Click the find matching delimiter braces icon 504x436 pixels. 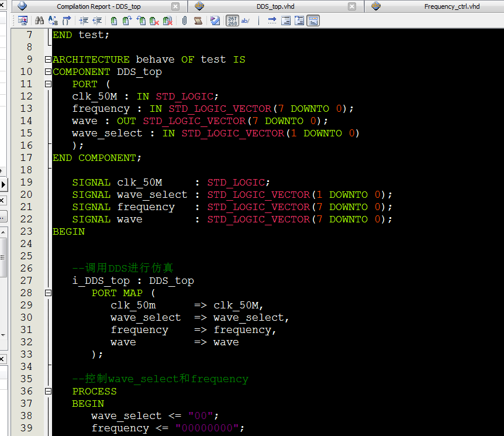pos(67,21)
